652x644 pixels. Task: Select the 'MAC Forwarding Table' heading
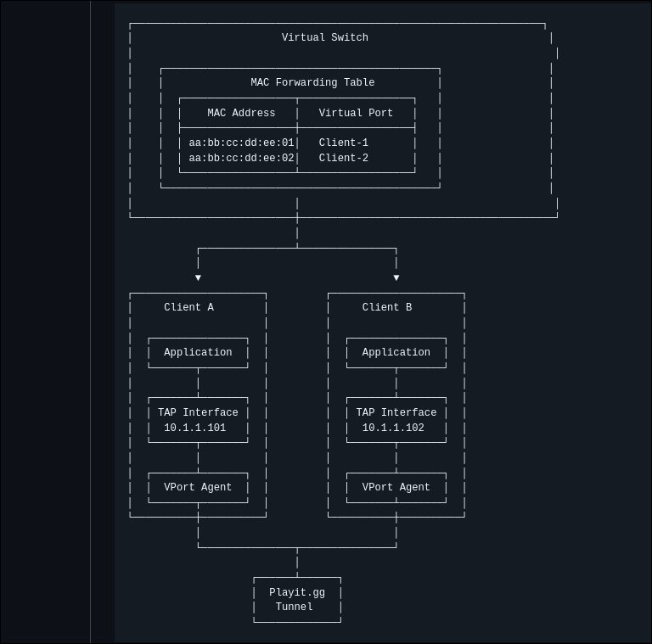(x=312, y=82)
